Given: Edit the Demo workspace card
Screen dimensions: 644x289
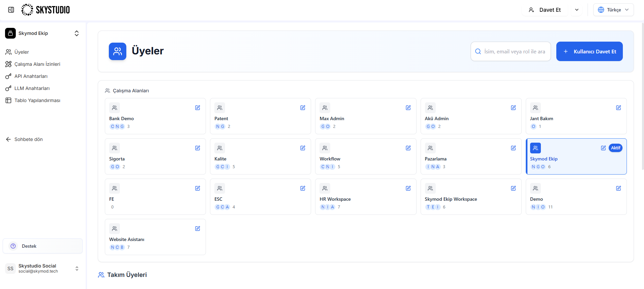Looking at the screenshot, I should (x=618, y=188).
